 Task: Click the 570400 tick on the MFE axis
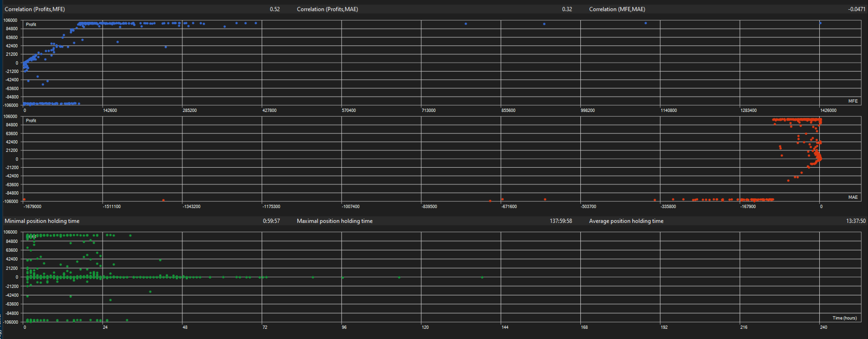click(x=349, y=111)
